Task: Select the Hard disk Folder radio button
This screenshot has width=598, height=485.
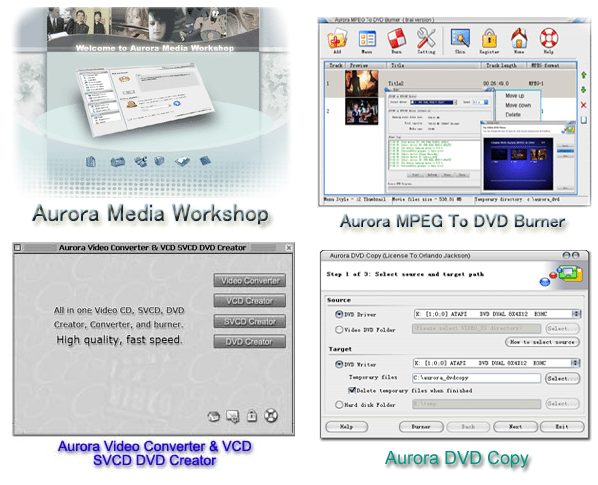Action: (x=339, y=404)
